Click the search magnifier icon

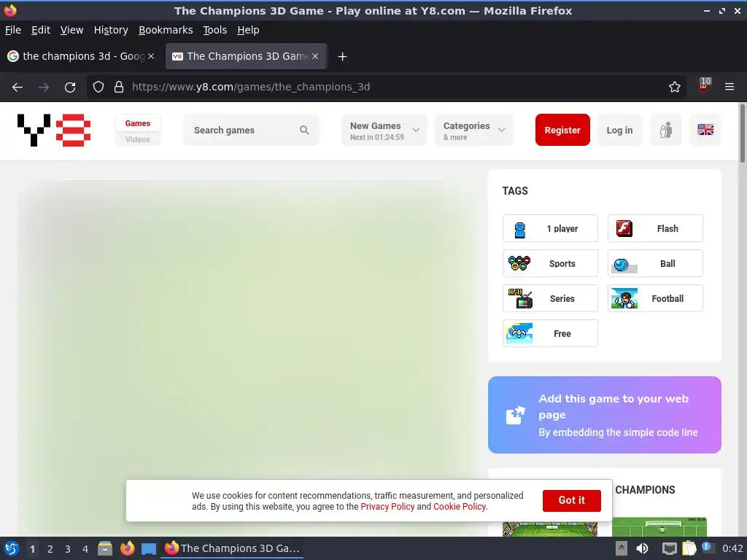pos(304,130)
